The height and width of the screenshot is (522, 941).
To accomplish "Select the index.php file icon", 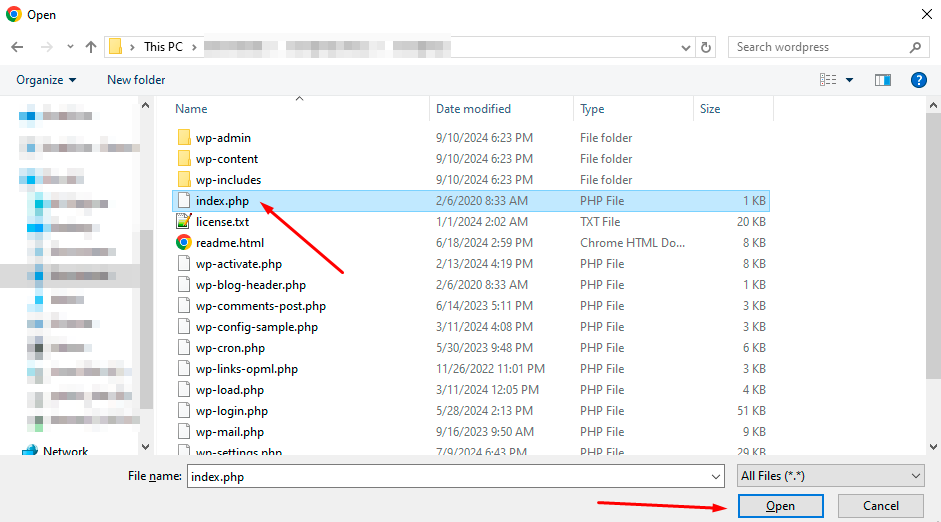I will tap(184, 200).
